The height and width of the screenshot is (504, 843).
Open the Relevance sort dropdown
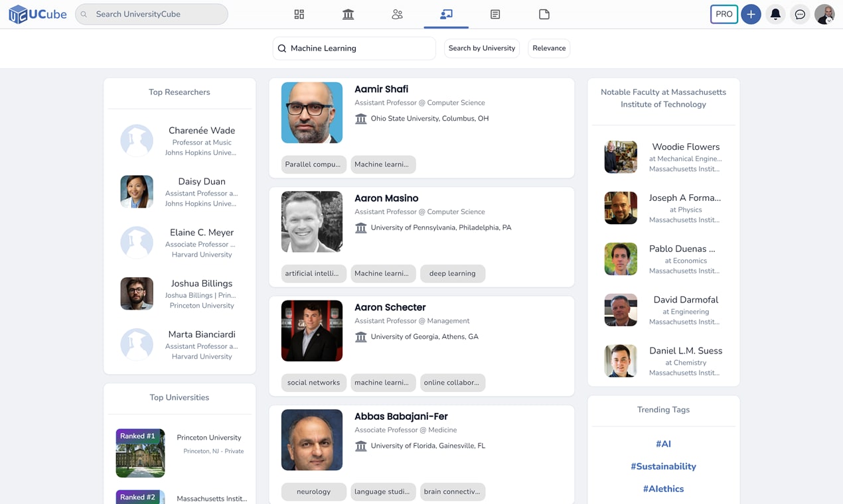click(549, 48)
